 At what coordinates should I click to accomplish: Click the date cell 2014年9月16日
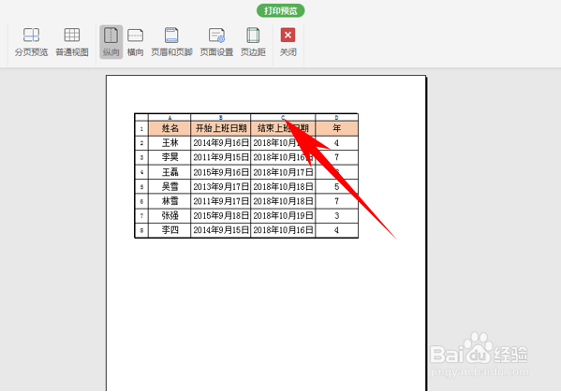[221, 143]
